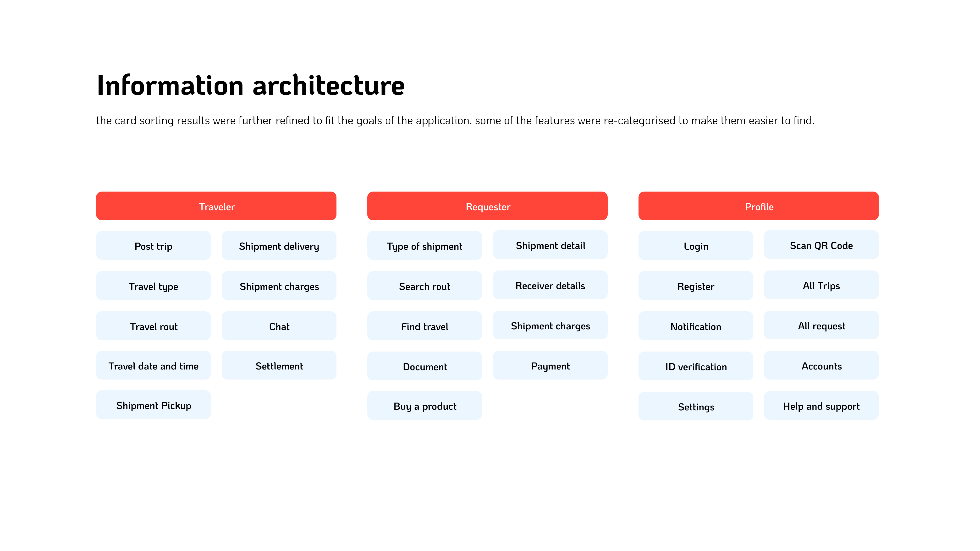
Task: Open the Shipment Pickup card
Action: 153,405
